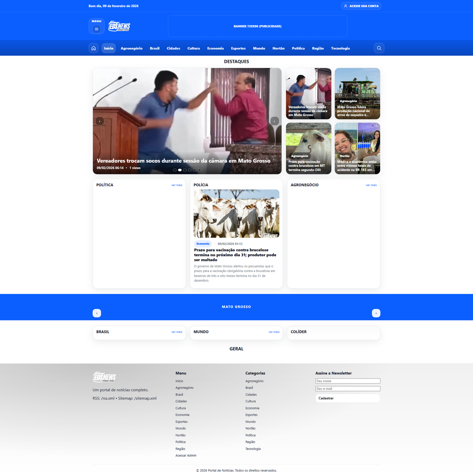This screenshot has width=473, height=476.
Task: Expand Agronegócio section with ver mais
Action: click(371, 185)
